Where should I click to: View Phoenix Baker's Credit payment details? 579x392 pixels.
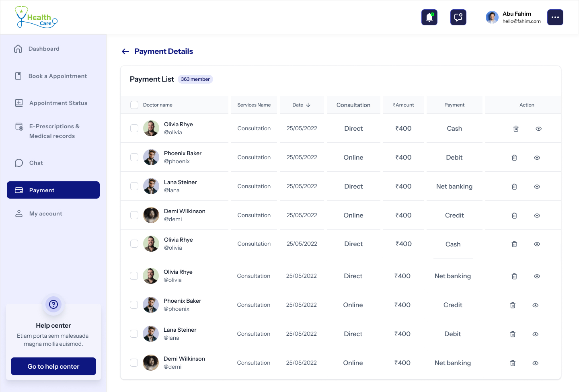(536, 305)
